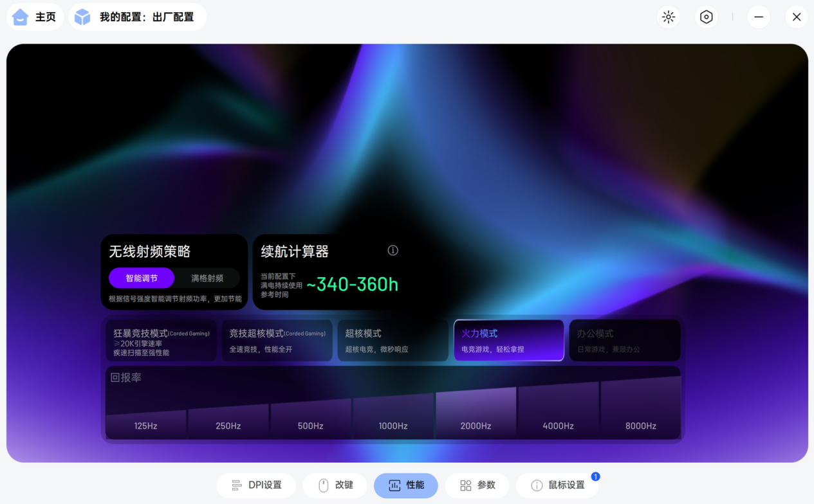814x504 pixels.
Task: Click the sun-shaped theme icon
Action: [x=669, y=17]
